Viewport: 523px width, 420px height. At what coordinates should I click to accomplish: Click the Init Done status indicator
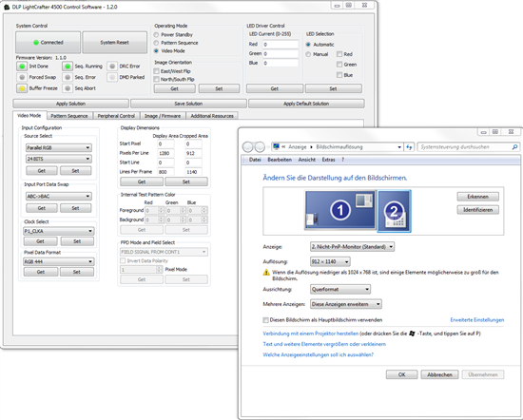pyautogui.click(x=22, y=67)
